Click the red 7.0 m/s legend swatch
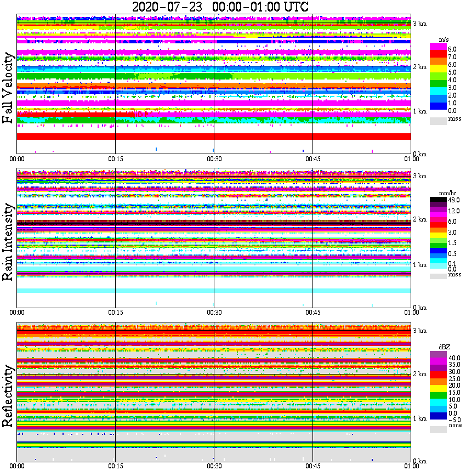Viewport: 466px width, 476px height. 438,54
